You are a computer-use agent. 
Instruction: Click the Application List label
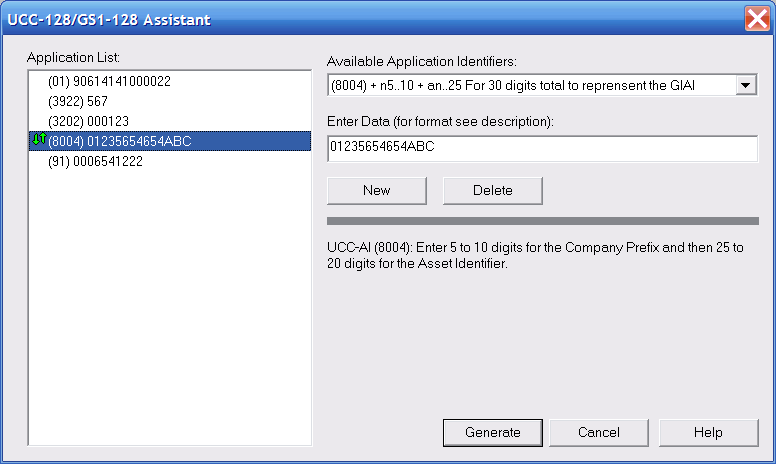73,57
